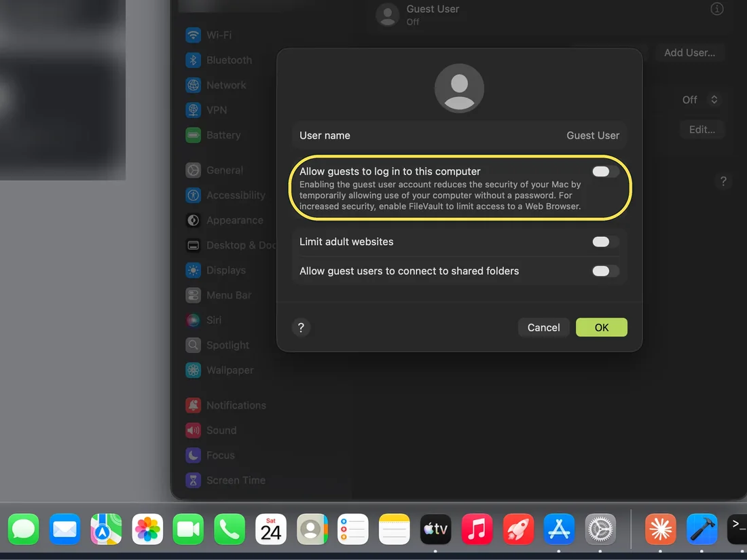Viewport: 747px width, 560px height.
Task: Click the Add User button
Action: [x=689, y=52]
